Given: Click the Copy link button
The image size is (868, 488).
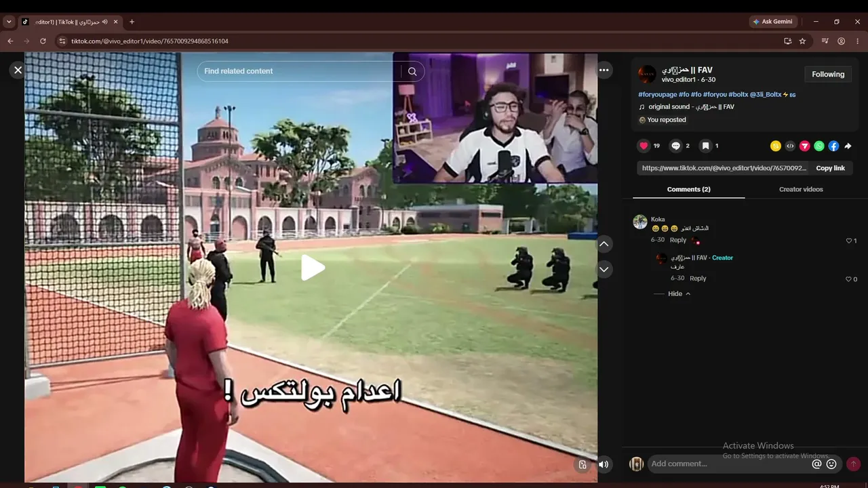Looking at the screenshot, I should [x=830, y=168].
